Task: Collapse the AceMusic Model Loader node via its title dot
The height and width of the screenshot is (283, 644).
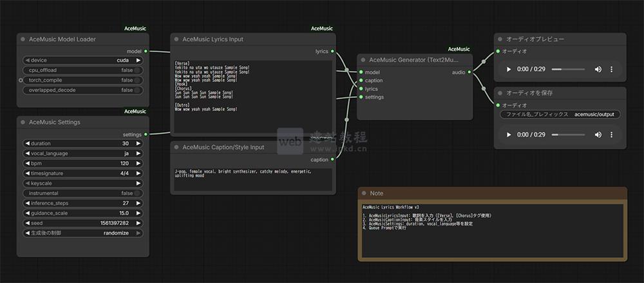Action: [23, 39]
